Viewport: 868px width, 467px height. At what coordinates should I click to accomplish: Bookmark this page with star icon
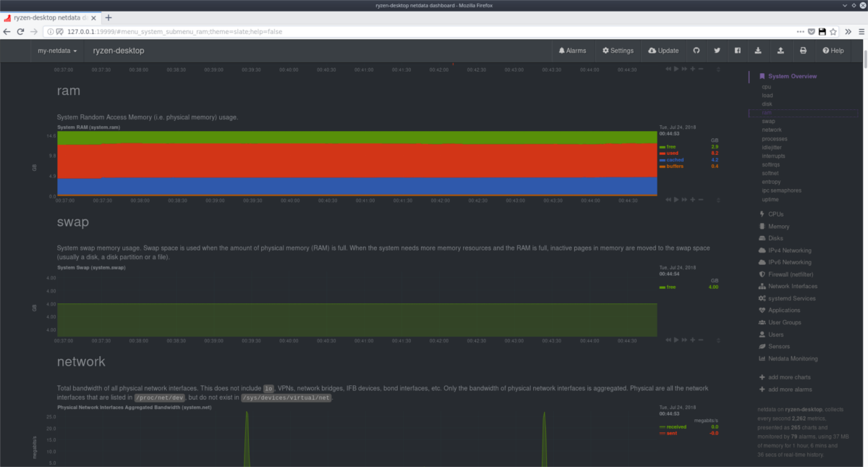(x=833, y=32)
